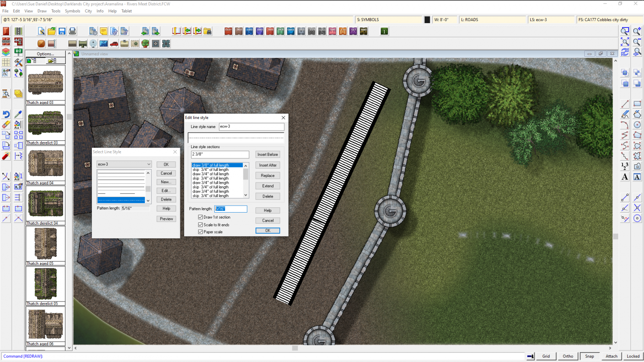The height and width of the screenshot is (362, 644).
Task: Click the Options... button above symbol catalog
Action: [46, 54]
